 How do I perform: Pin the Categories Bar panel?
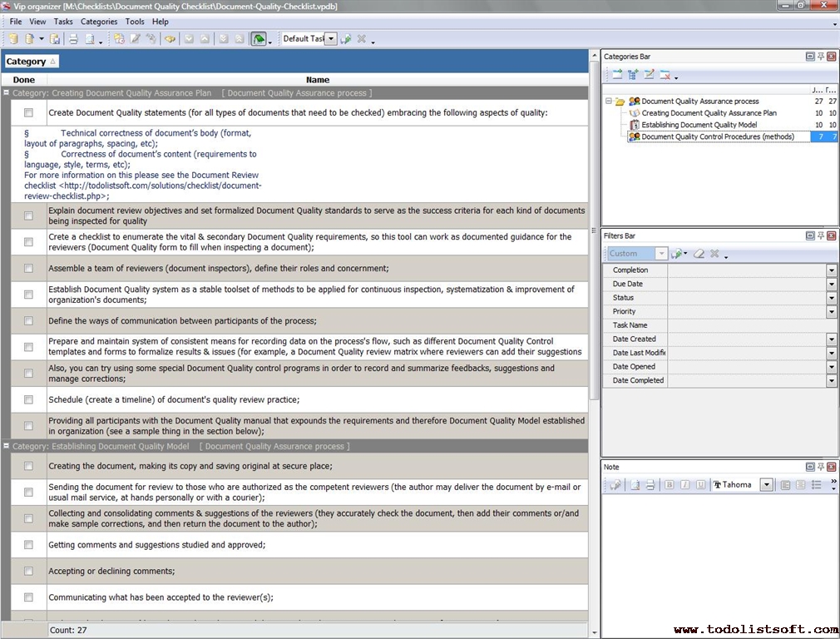(821, 57)
